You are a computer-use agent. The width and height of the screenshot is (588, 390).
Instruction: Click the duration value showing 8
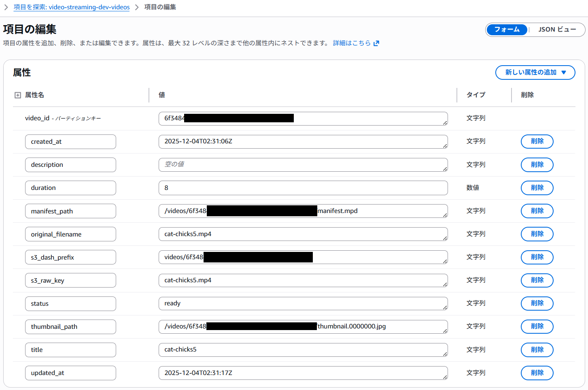point(303,188)
